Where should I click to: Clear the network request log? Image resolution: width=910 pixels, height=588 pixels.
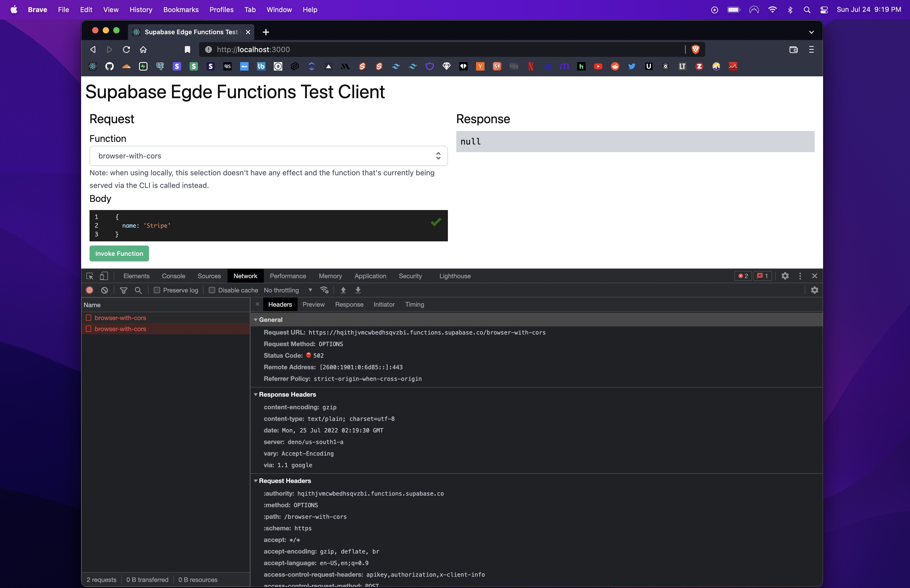(x=104, y=290)
